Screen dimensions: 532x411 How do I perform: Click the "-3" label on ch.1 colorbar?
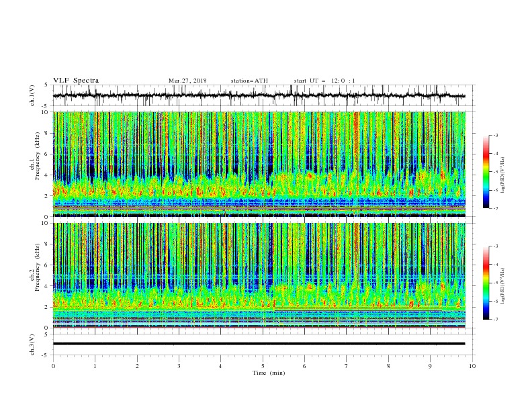[x=496, y=135]
